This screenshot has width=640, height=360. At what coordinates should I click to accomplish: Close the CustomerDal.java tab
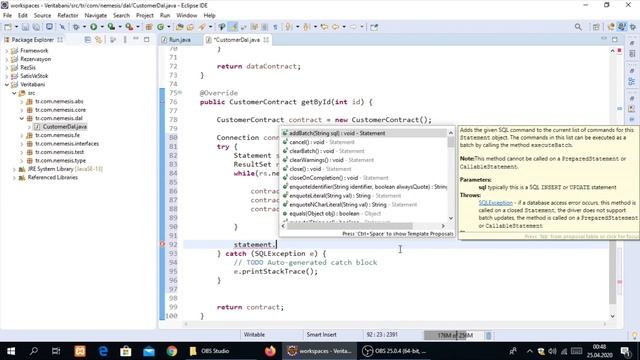pyautogui.click(x=266, y=40)
